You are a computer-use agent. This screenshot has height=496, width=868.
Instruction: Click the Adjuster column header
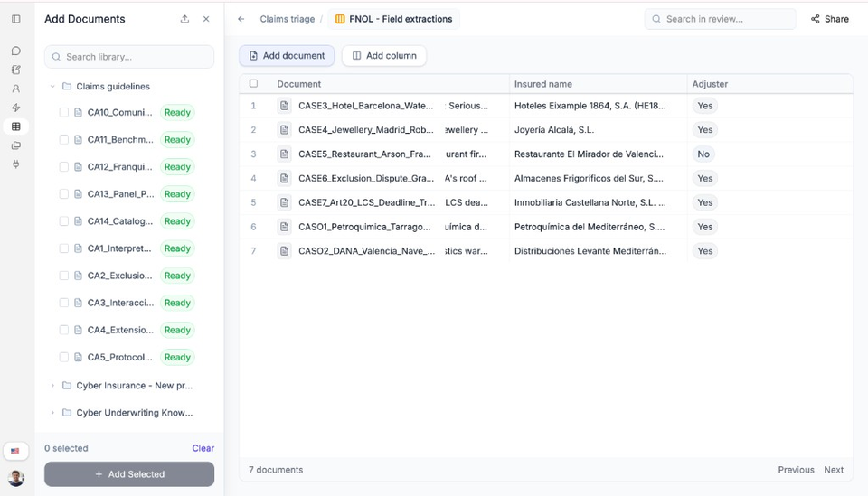pos(710,84)
